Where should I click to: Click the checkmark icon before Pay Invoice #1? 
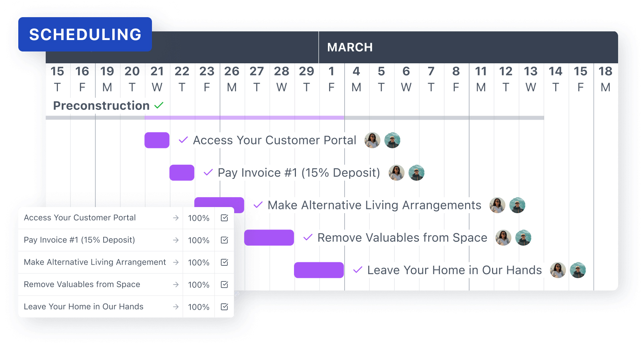click(207, 172)
